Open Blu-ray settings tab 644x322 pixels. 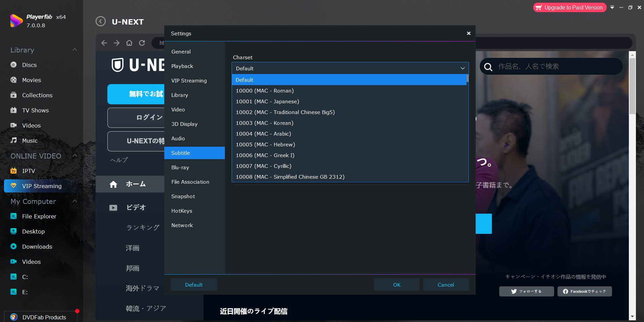coord(195,167)
